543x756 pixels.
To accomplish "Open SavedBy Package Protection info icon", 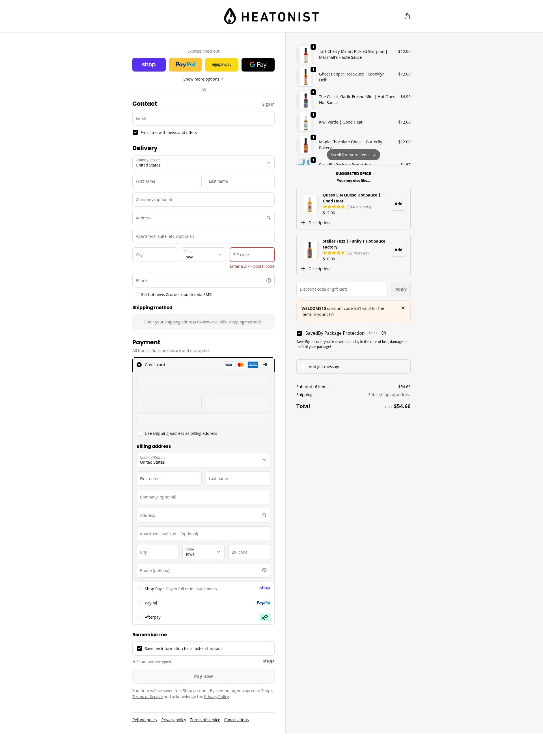I will point(383,333).
